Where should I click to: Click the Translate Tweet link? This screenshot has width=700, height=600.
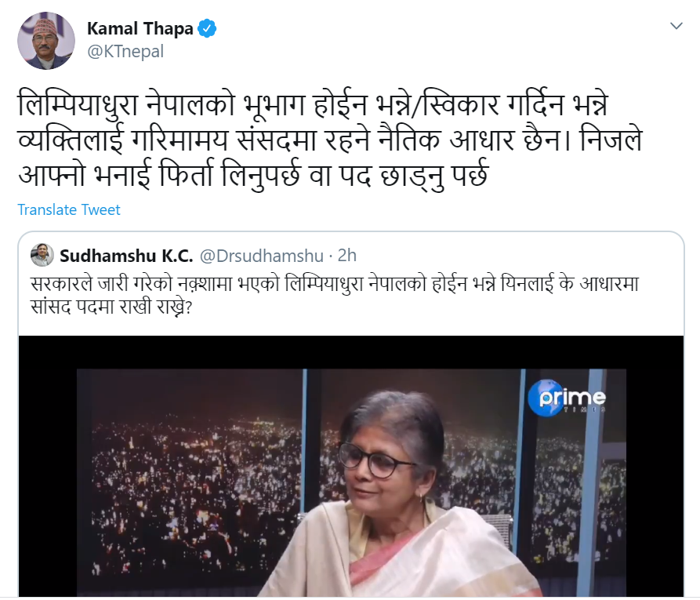click(x=69, y=209)
